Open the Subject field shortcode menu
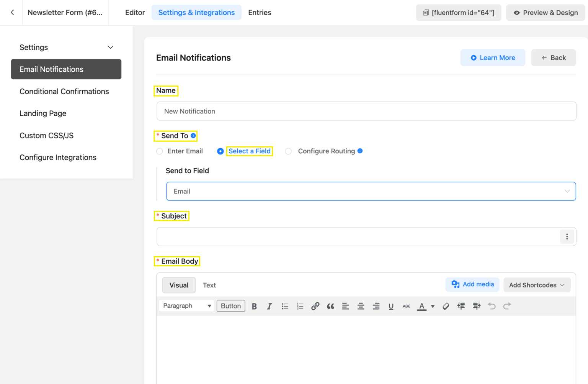The image size is (588, 384). (x=567, y=236)
